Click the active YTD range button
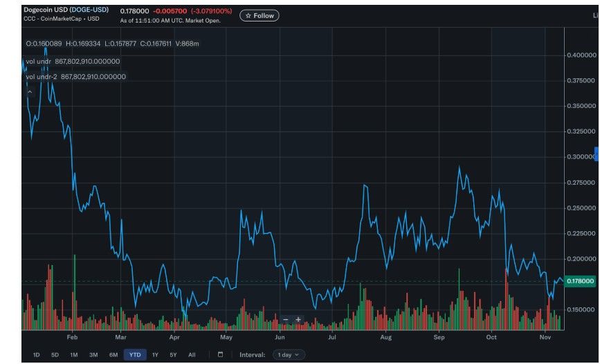 click(135, 354)
